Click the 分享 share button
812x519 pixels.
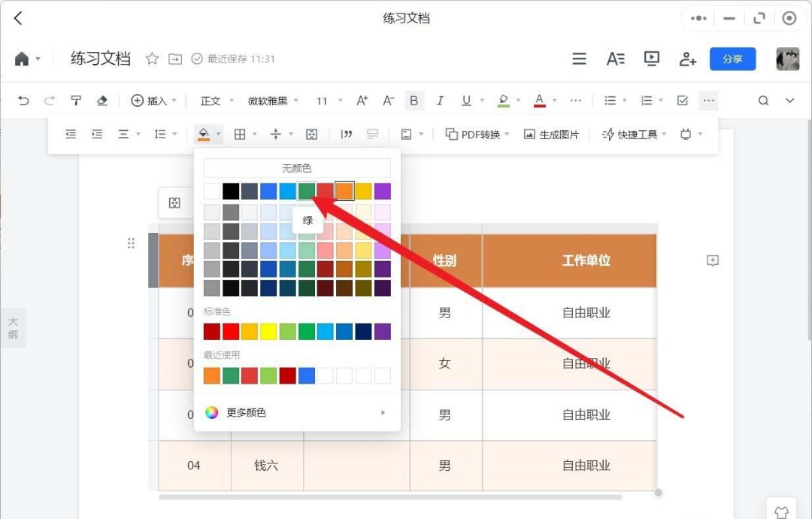tap(732, 58)
